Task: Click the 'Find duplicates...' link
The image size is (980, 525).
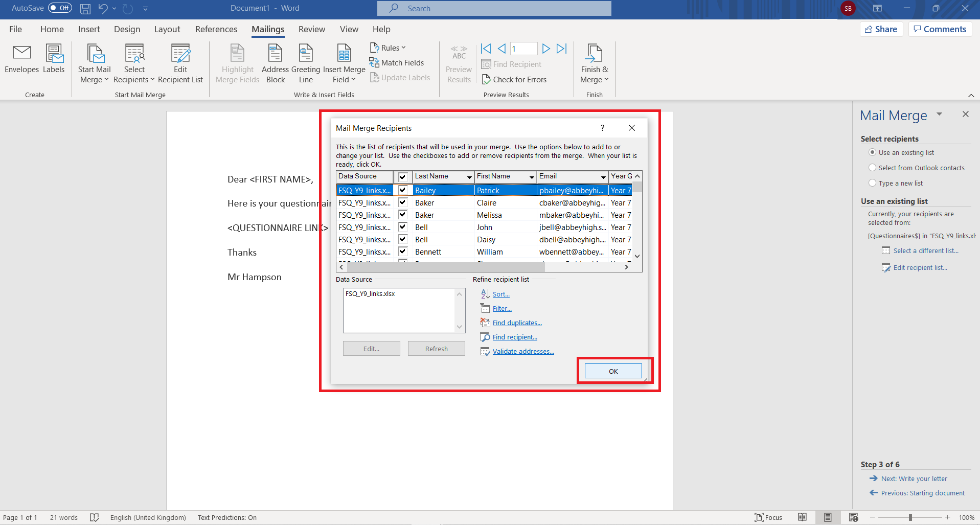Action: [x=517, y=323]
